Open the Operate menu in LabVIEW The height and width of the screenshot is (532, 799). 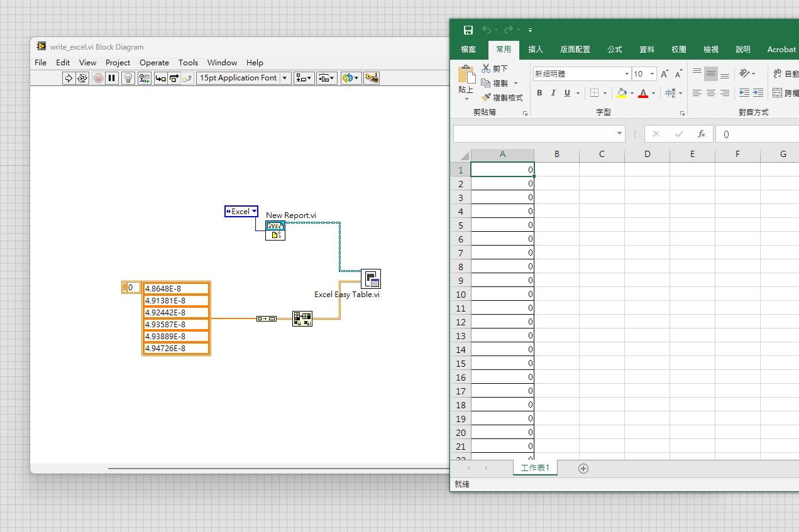[154, 62]
